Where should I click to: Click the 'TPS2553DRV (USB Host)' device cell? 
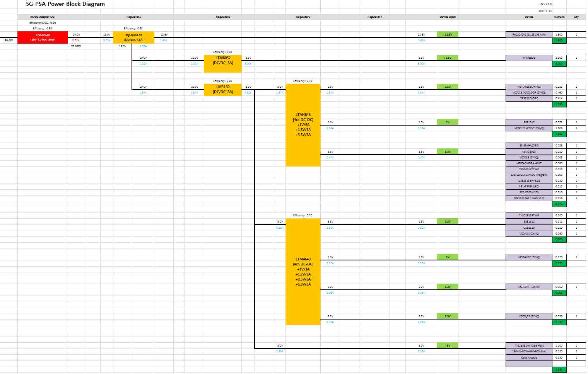[x=529, y=345]
